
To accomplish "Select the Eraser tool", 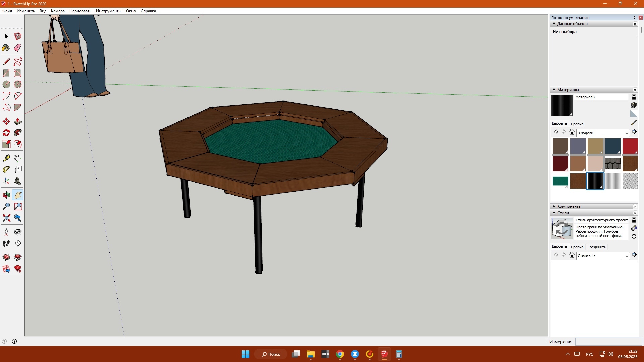I will pos(18,48).
